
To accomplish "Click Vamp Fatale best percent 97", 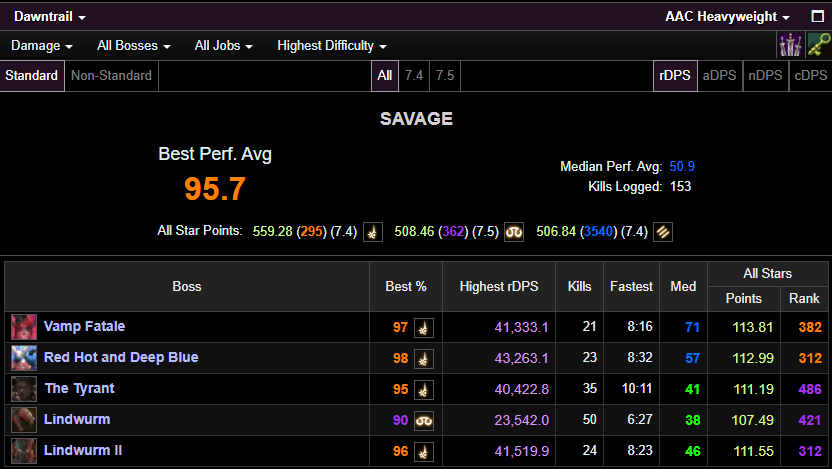I will coord(401,327).
